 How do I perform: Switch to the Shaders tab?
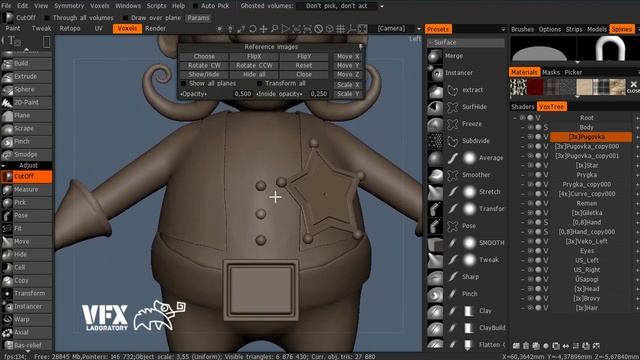click(x=522, y=107)
